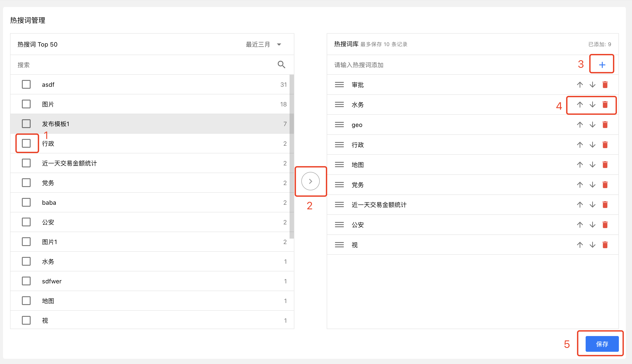Delete the geo entry
This screenshot has width=632, height=364.
pos(605,125)
